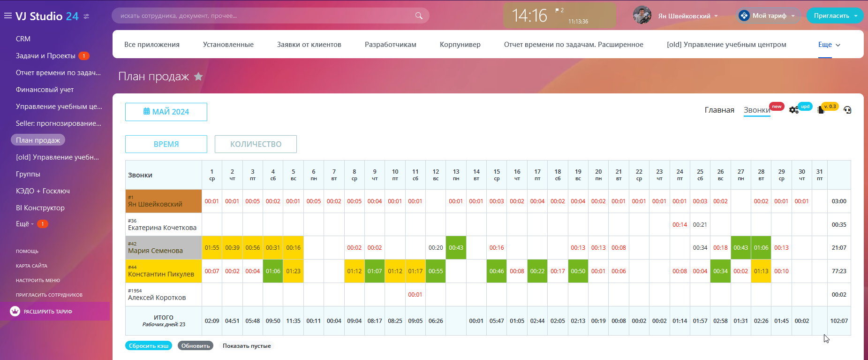Open the МАЙ 2024 month picker

click(x=166, y=112)
